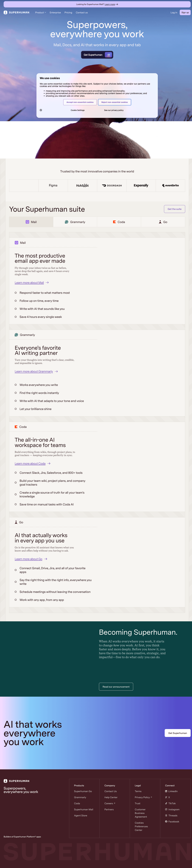192x868 pixels.
Task: Expand the Product dropdown menu
Action: coord(41,12)
